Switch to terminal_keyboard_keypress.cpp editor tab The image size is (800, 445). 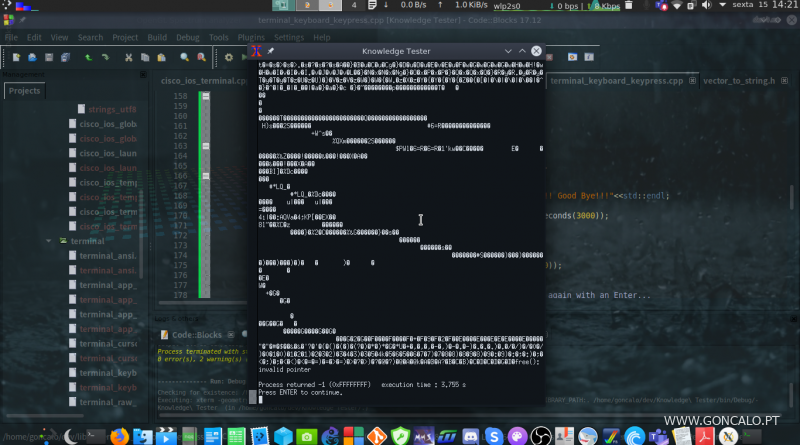(x=616, y=81)
